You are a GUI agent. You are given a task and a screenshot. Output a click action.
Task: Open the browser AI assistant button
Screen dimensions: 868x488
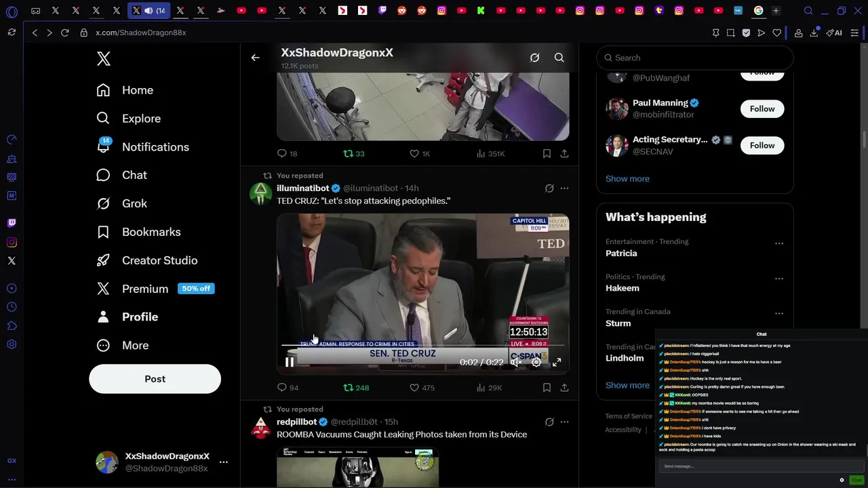[834, 33]
